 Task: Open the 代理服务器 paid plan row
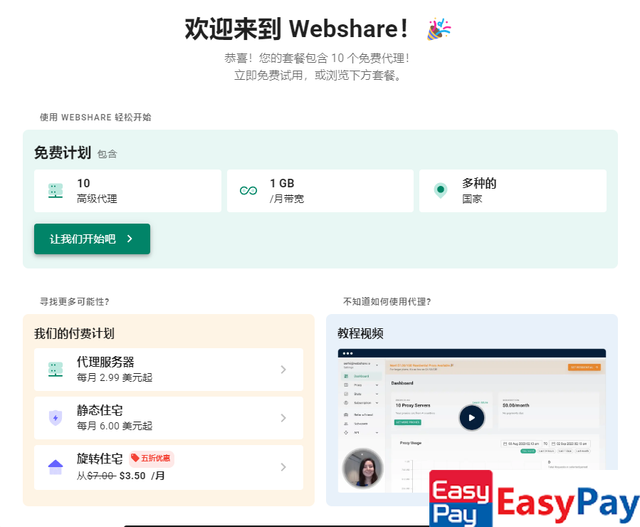pyautogui.click(x=169, y=369)
